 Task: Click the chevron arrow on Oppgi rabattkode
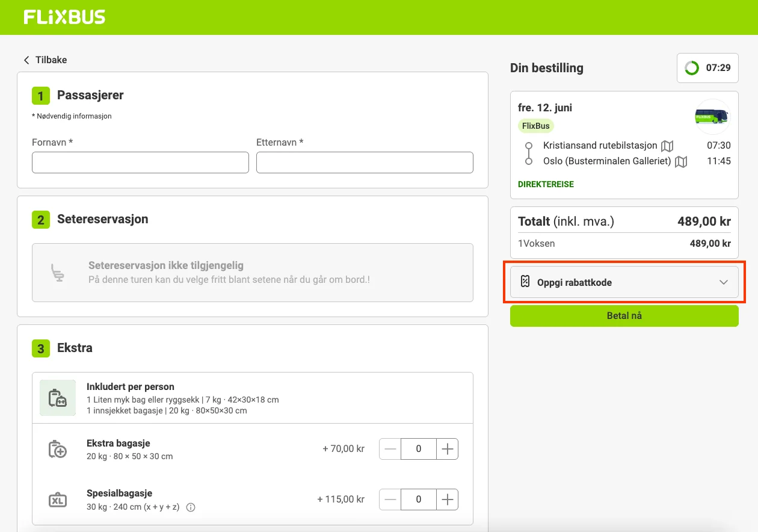[x=724, y=282]
